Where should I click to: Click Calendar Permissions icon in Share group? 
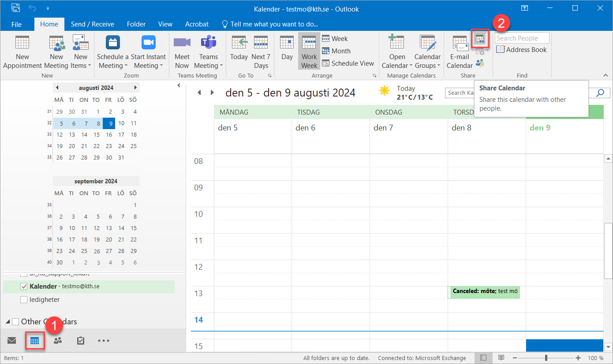480,63
